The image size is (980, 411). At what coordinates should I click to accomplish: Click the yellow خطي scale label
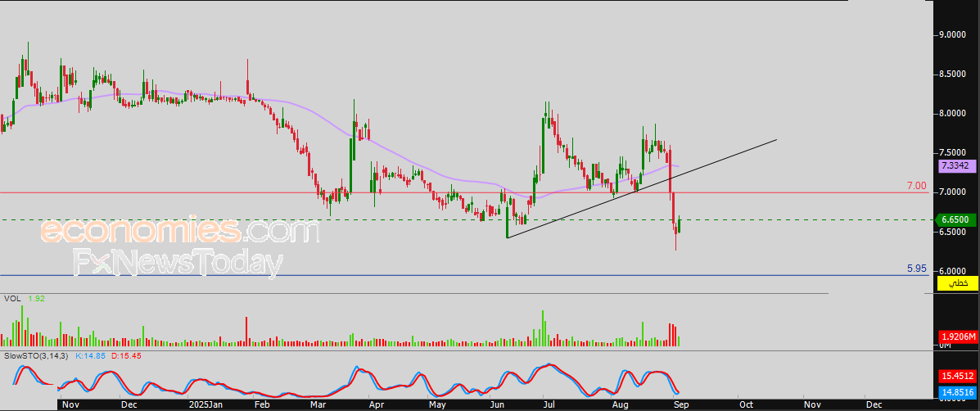(956, 284)
